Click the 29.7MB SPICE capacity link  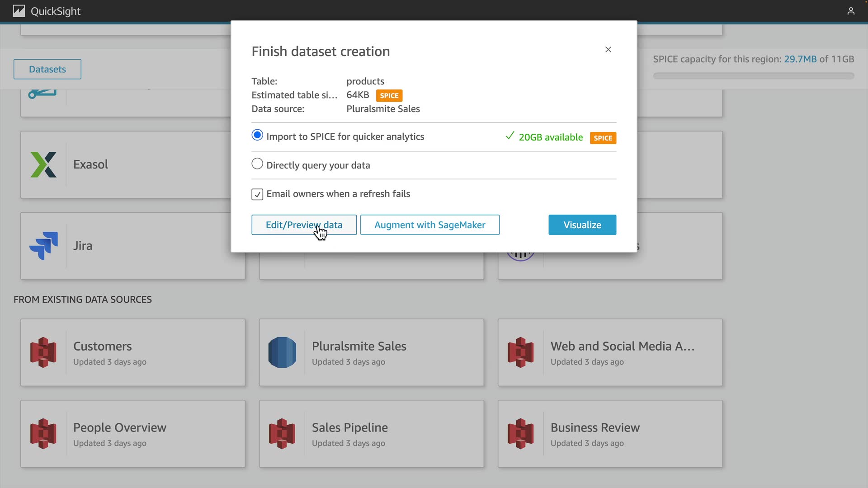pos(800,59)
